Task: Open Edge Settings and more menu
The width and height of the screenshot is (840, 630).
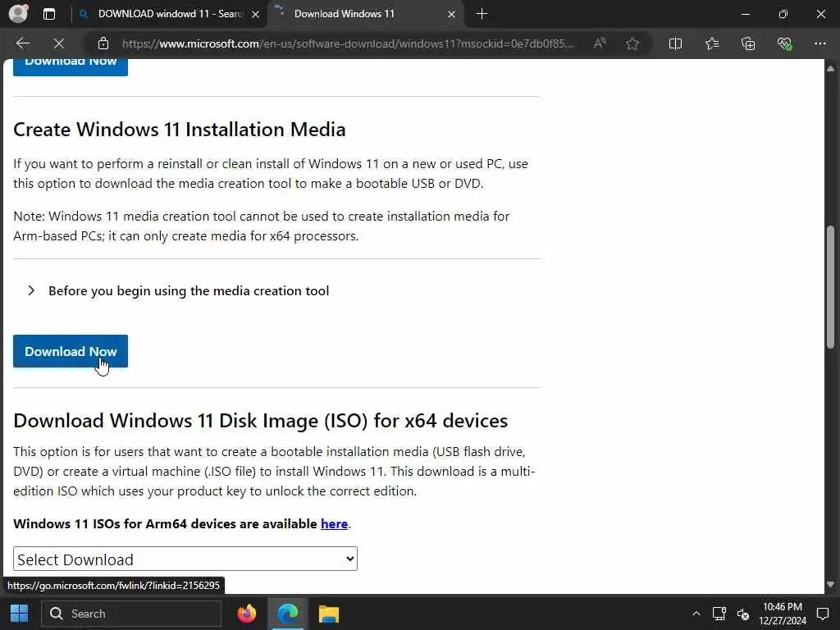Action: [819, 43]
